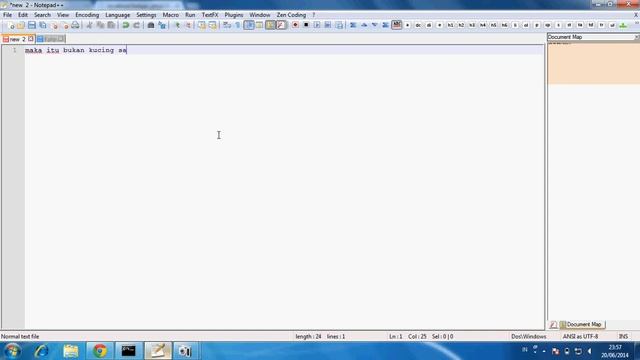Image resolution: width=640 pixels, height=360 pixels.
Task: Click the Open file folder icon
Action: [21, 25]
